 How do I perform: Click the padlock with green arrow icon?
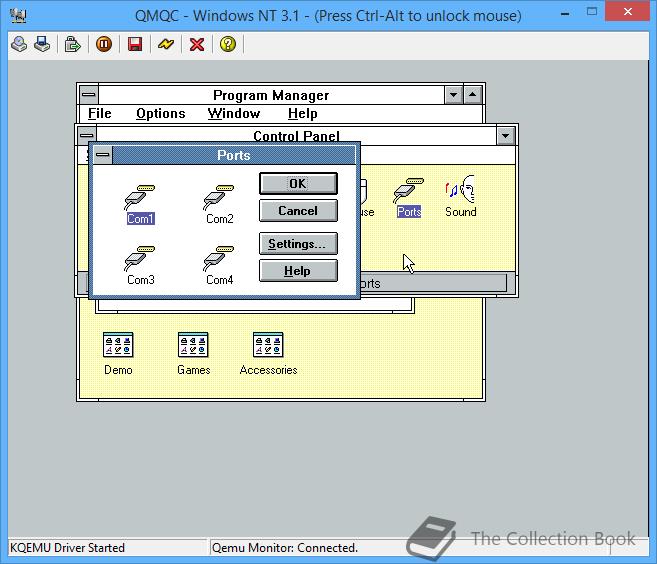[x=72, y=44]
